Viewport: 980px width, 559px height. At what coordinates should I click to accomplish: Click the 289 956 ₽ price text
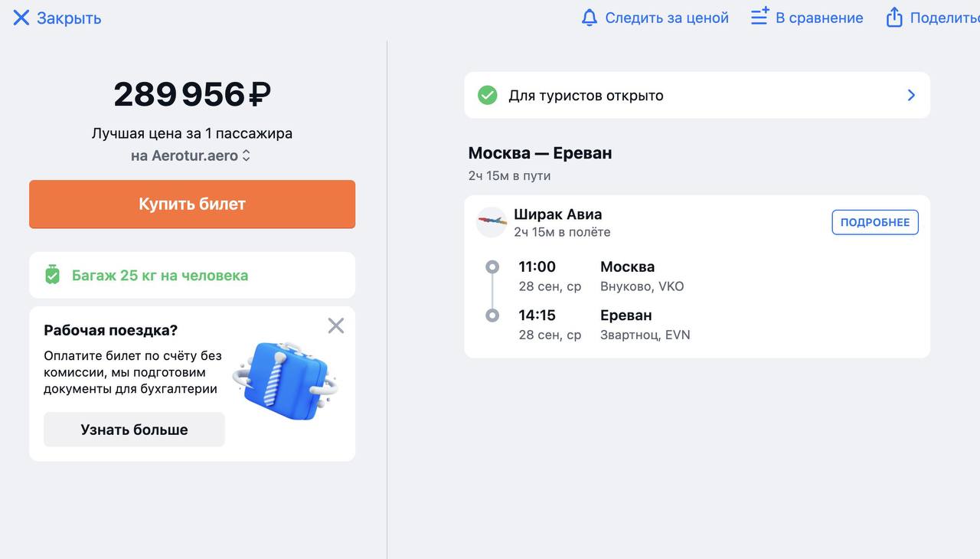pos(191,94)
